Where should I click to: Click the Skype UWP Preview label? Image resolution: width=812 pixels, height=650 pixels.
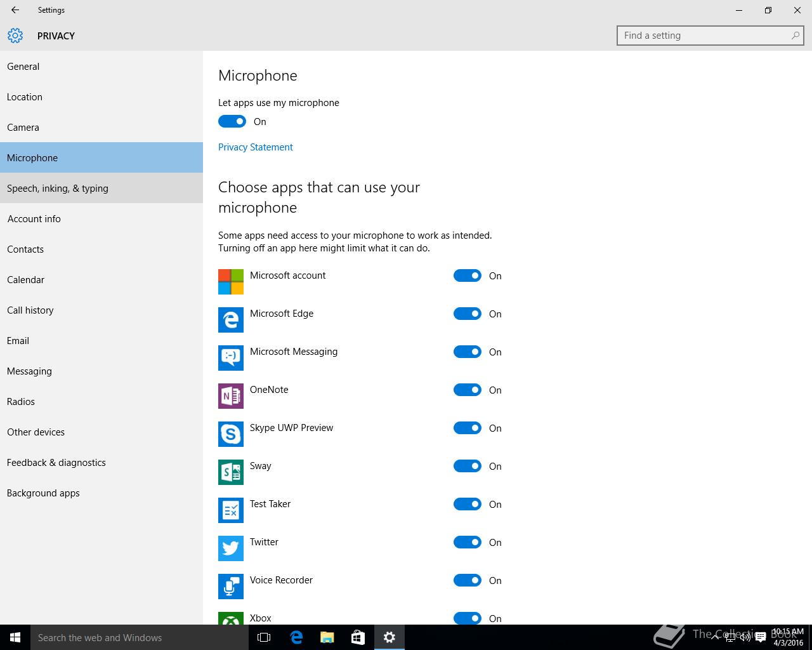tap(291, 428)
